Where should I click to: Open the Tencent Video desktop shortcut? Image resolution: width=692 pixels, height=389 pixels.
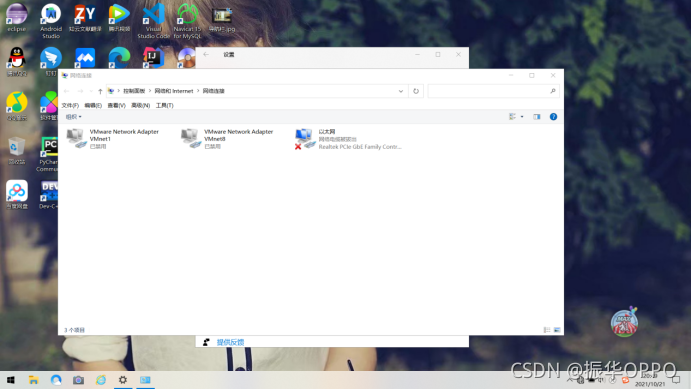119,18
